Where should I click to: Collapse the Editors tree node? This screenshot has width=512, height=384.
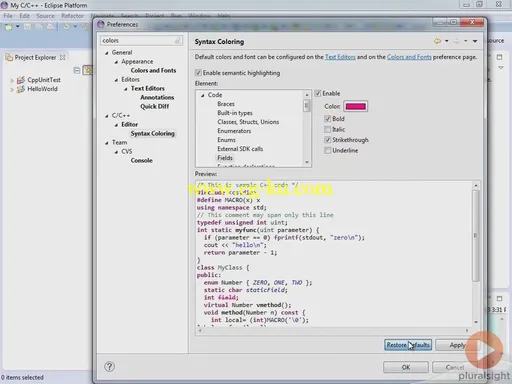[x=116, y=80]
